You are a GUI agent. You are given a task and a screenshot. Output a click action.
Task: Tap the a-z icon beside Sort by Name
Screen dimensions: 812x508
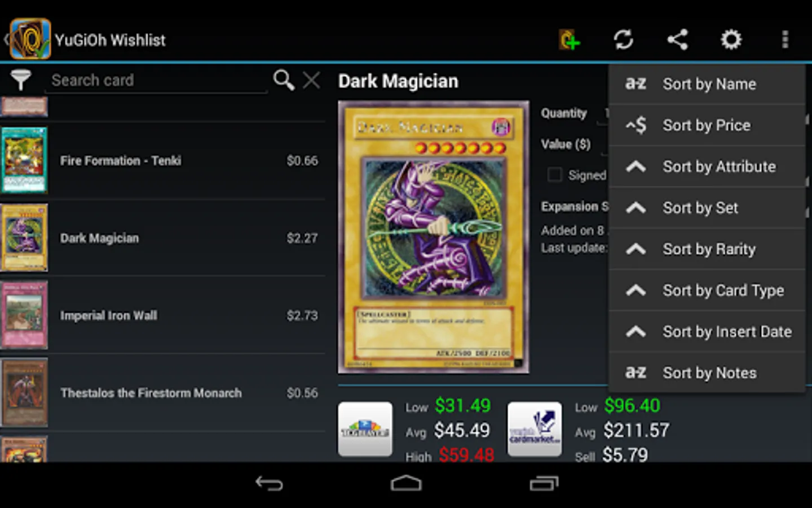tap(636, 84)
